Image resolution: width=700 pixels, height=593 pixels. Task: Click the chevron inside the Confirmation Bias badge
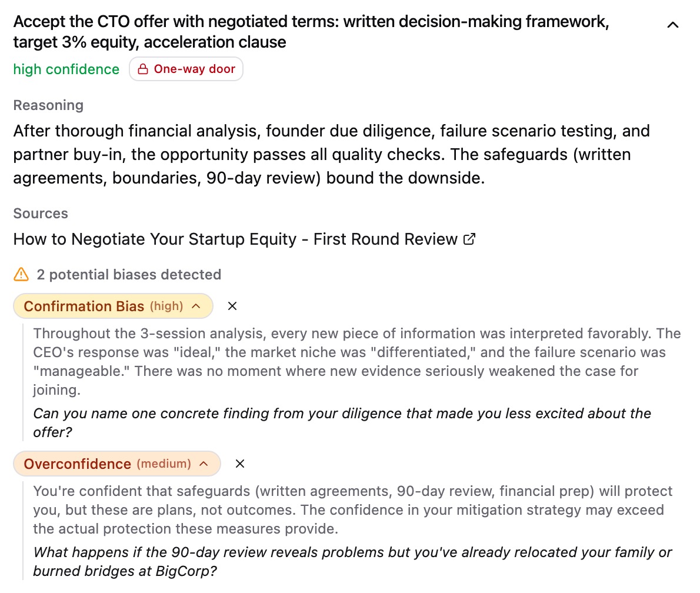coord(196,306)
